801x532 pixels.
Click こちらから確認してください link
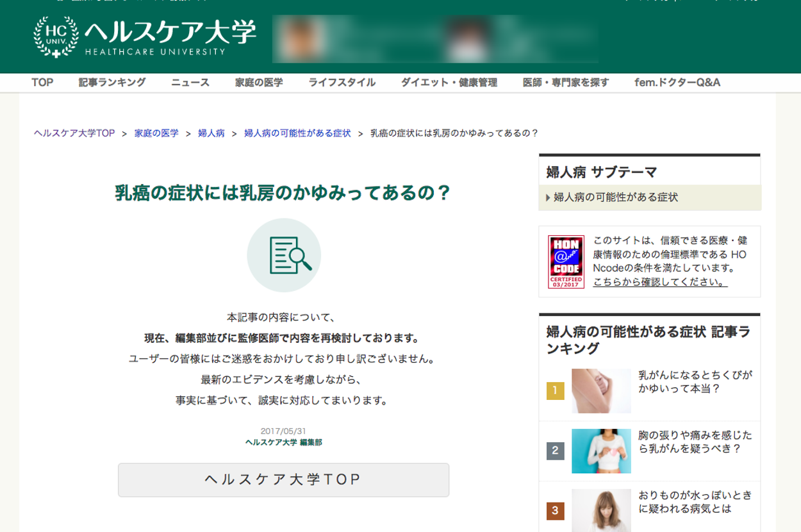point(660,282)
